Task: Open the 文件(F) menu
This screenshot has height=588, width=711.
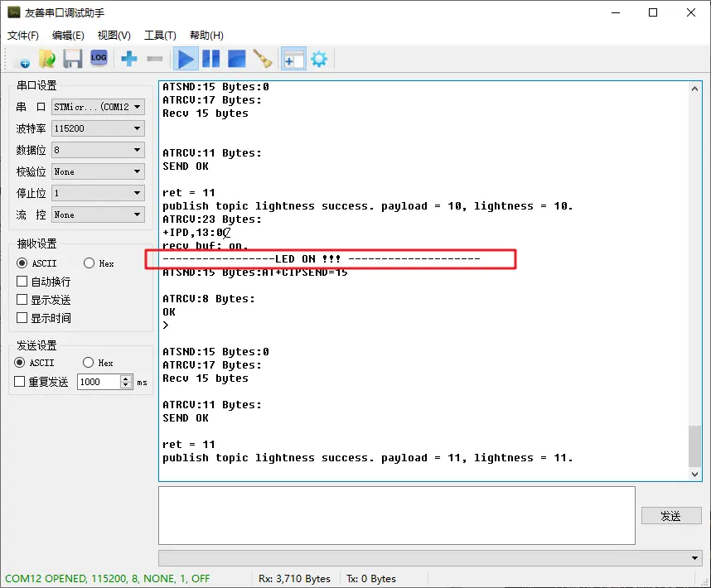Action: (23, 36)
